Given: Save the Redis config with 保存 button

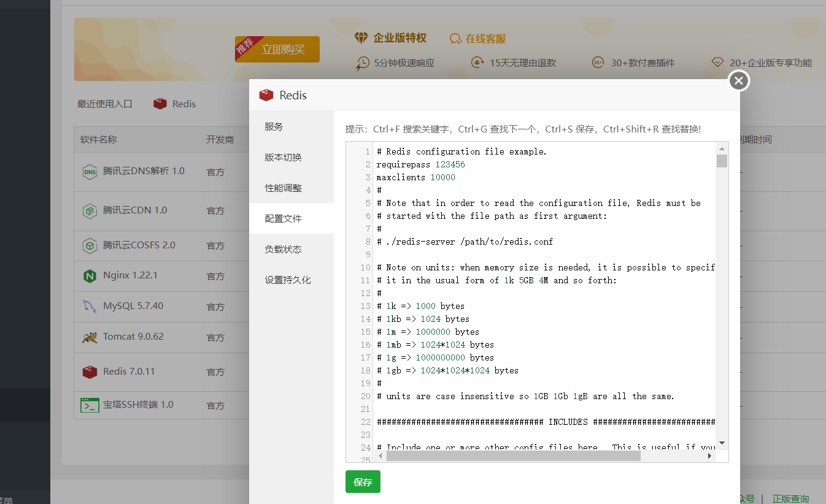Looking at the screenshot, I should [x=363, y=482].
